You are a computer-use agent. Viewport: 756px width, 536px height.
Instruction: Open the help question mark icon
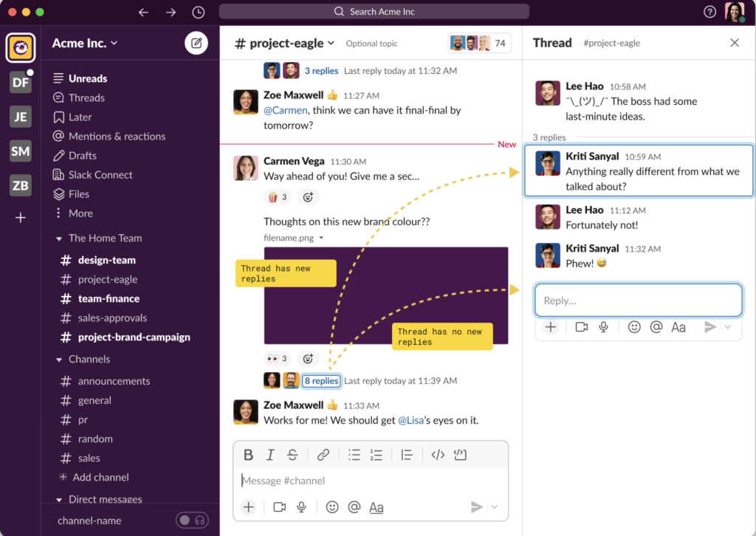click(709, 12)
